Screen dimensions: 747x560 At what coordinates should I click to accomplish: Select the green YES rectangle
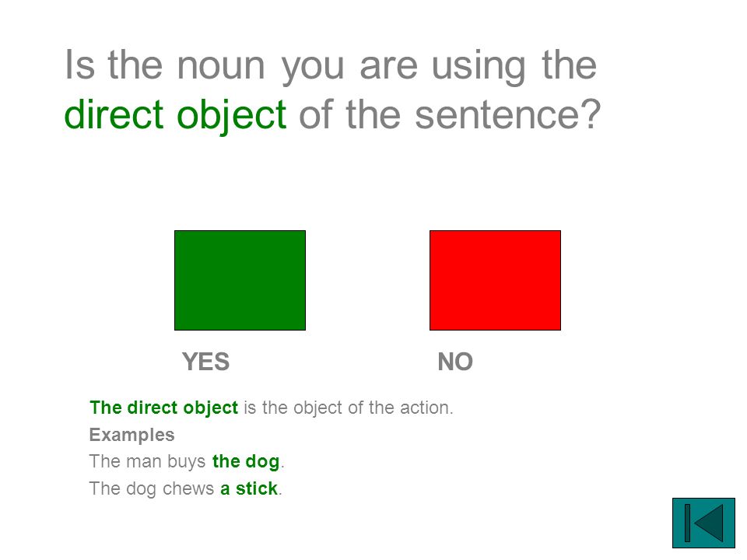(240, 280)
